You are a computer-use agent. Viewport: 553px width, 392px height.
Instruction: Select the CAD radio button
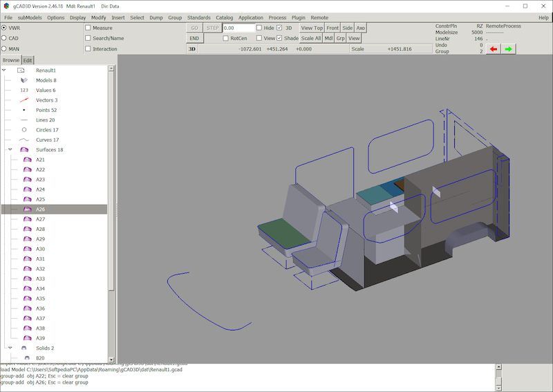click(4, 38)
